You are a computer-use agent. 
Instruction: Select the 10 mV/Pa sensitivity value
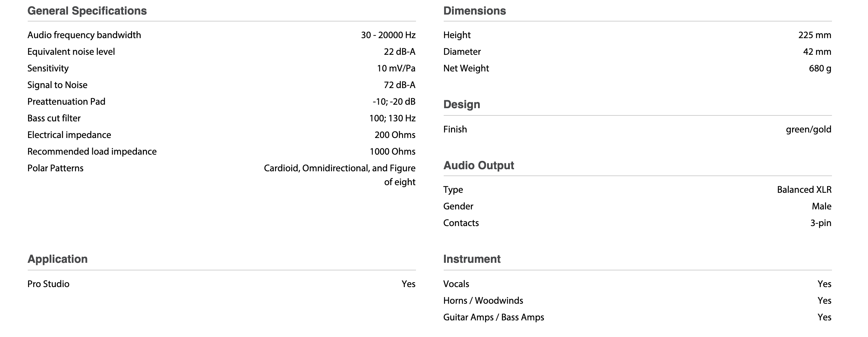coord(396,68)
